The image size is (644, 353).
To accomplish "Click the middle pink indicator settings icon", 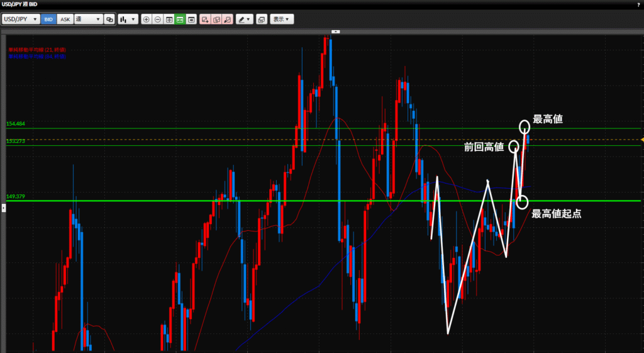I will coord(216,20).
